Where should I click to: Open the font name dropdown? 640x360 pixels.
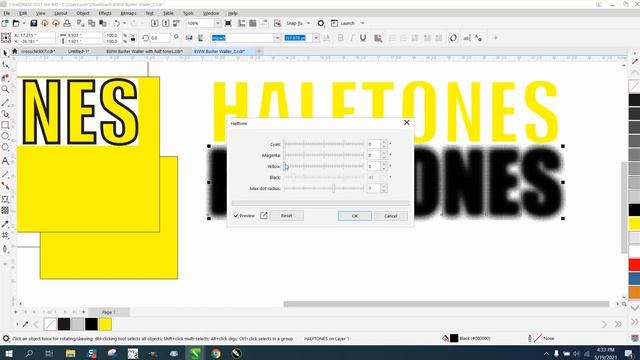[278, 38]
